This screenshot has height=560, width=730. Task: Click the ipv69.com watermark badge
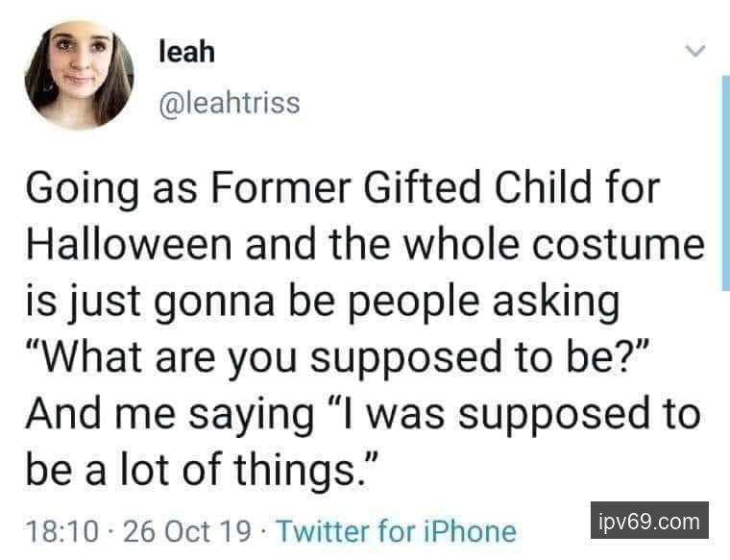(x=648, y=522)
